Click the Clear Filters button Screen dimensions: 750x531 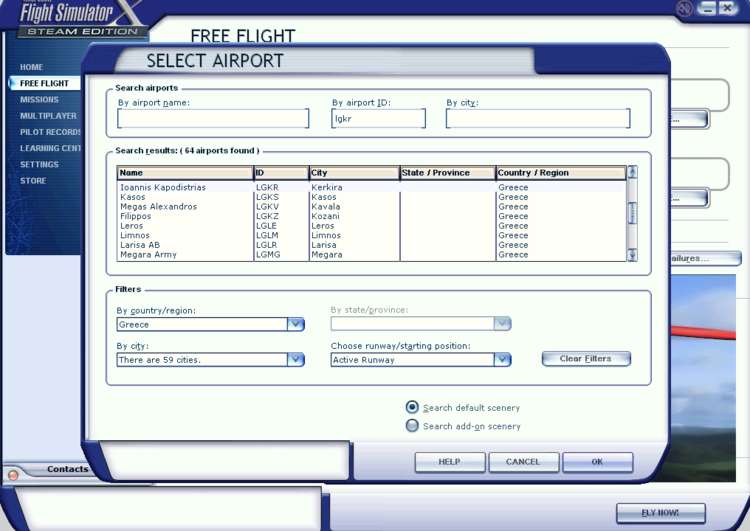point(586,359)
